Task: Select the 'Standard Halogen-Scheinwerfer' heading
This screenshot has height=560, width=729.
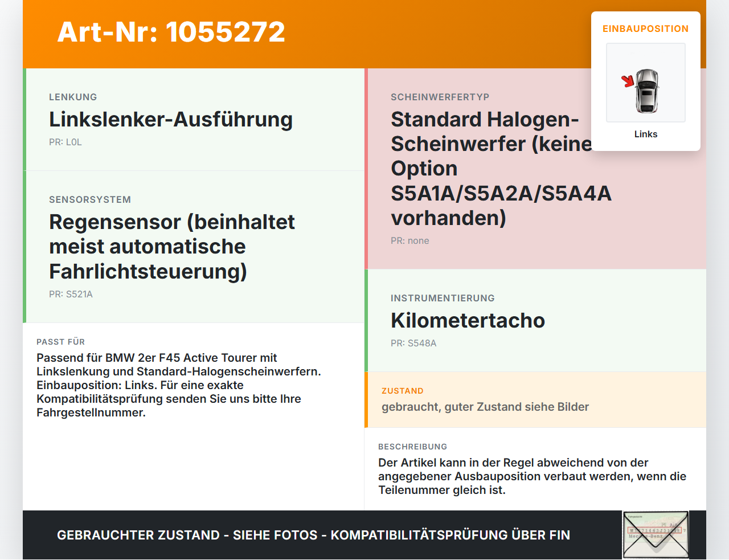Action: (501, 169)
